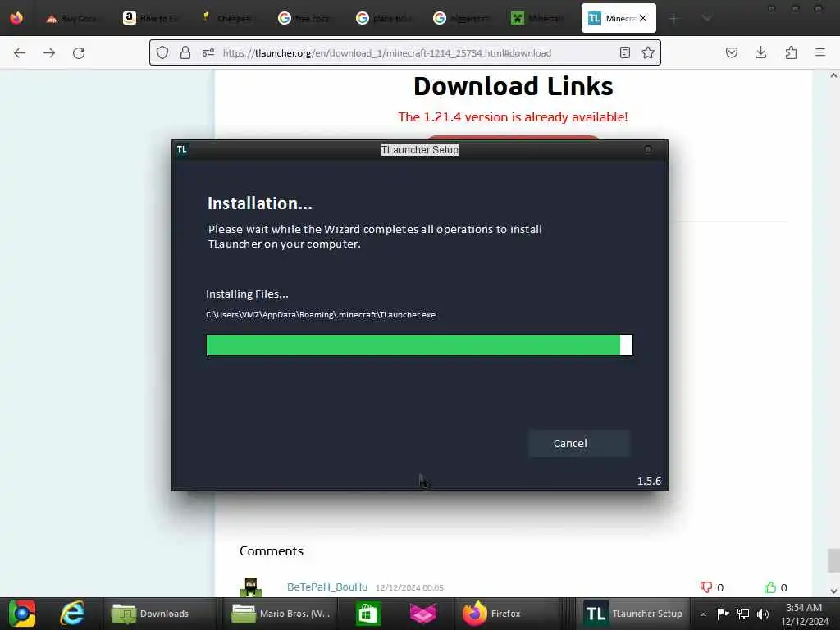Open the Firefox hamburger application menu
This screenshot has width=840, height=630.
(820, 52)
